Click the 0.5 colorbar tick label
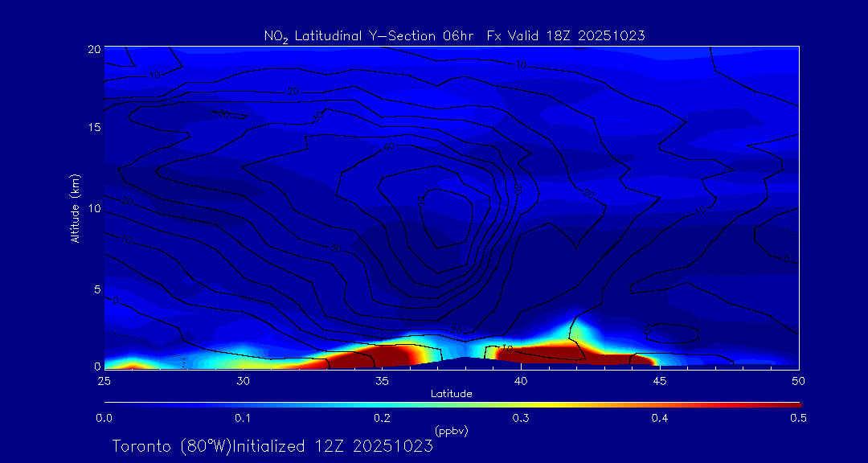Screen dimensions: 868x463 click(x=798, y=418)
